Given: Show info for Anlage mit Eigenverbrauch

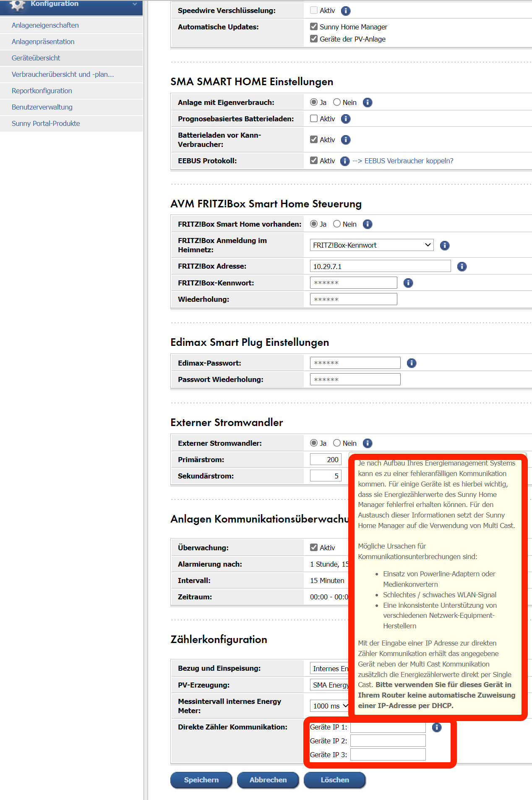Looking at the screenshot, I should 368,102.
